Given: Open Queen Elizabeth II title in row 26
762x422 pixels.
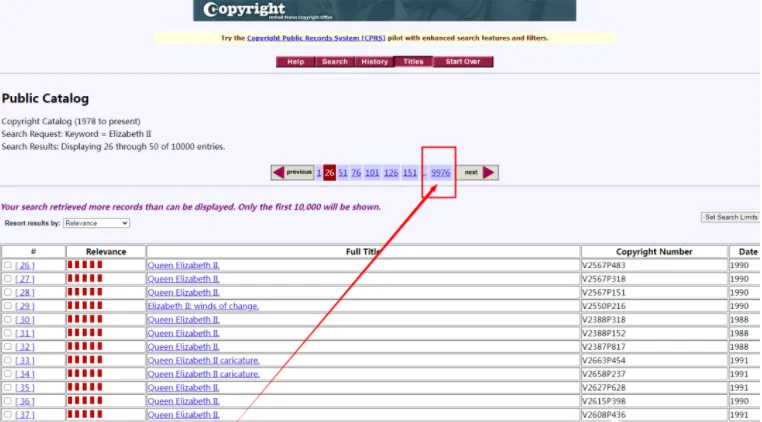Looking at the screenshot, I should tap(184, 265).
